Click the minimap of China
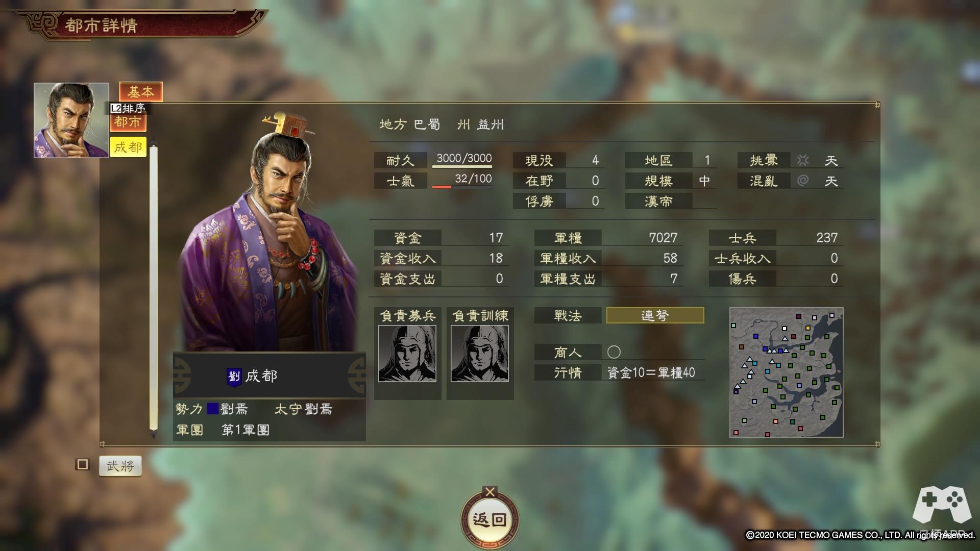 click(x=786, y=372)
